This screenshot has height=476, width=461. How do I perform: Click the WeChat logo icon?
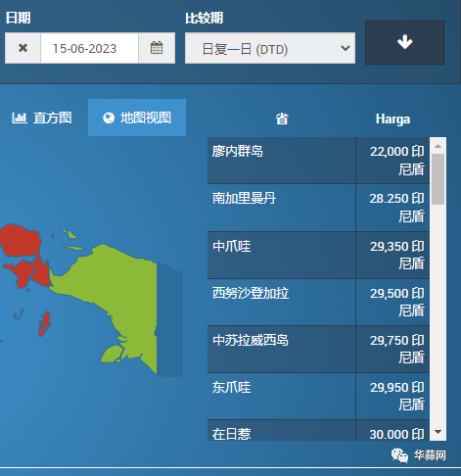pos(399,455)
